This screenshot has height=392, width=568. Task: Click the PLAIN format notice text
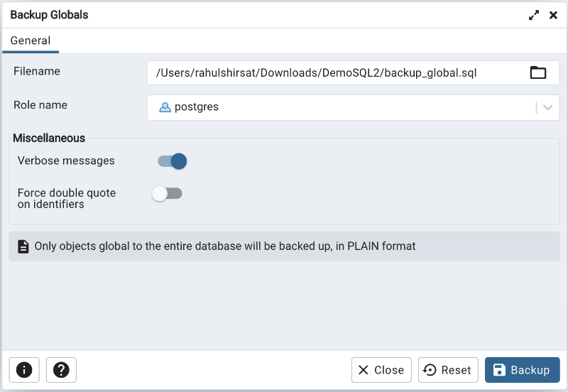[x=225, y=246]
